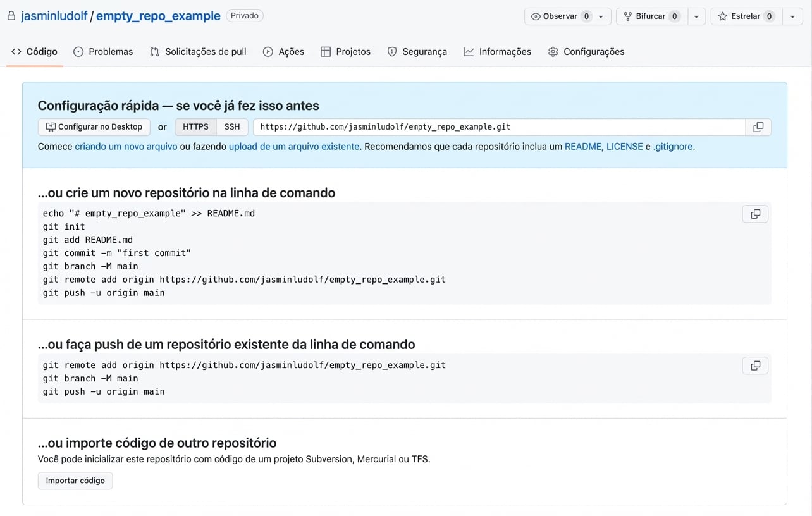This screenshot has width=812, height=516.
Task: Switch to the Segurança tab
Action: (417, 52)
